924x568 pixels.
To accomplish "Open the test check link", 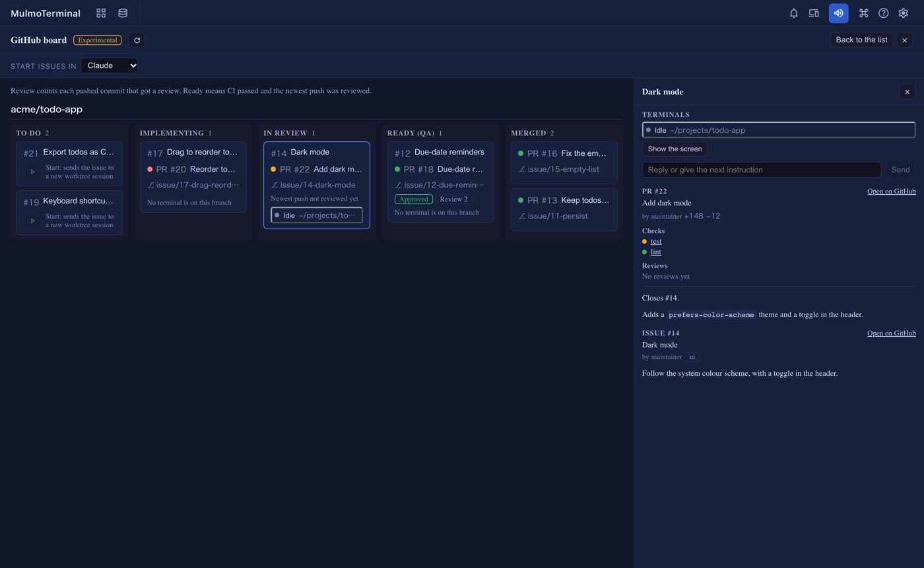I will pyautogui.click(x=656, y=241).
